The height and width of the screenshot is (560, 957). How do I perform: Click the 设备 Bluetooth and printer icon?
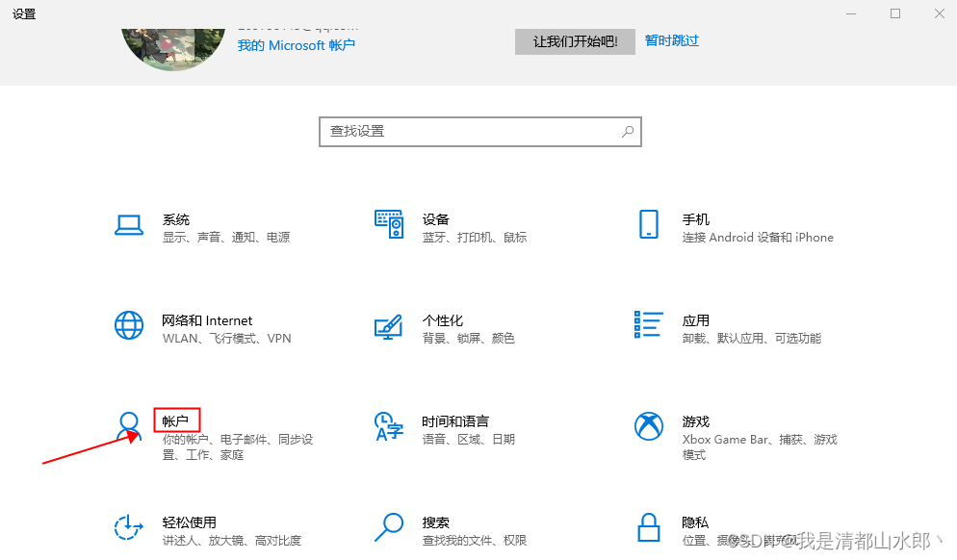click(388, 225)
